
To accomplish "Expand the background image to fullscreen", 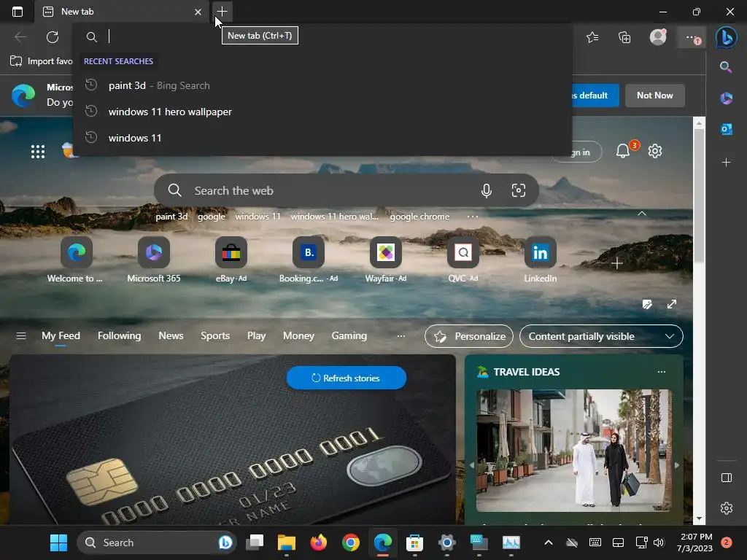I will (x=671, y=304).
